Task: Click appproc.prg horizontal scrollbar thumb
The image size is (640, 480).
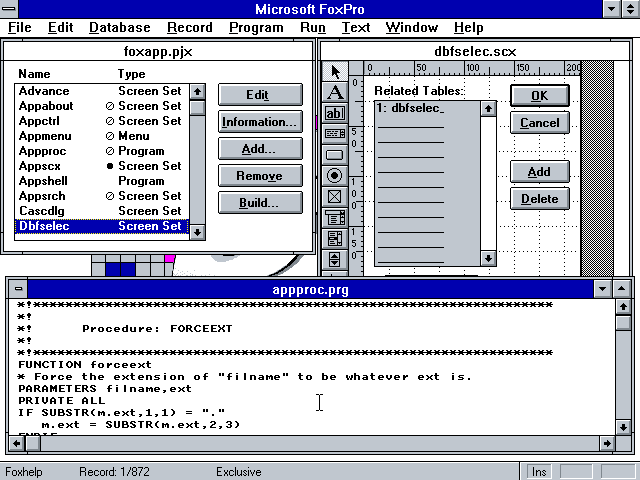Action: point(33,443)
